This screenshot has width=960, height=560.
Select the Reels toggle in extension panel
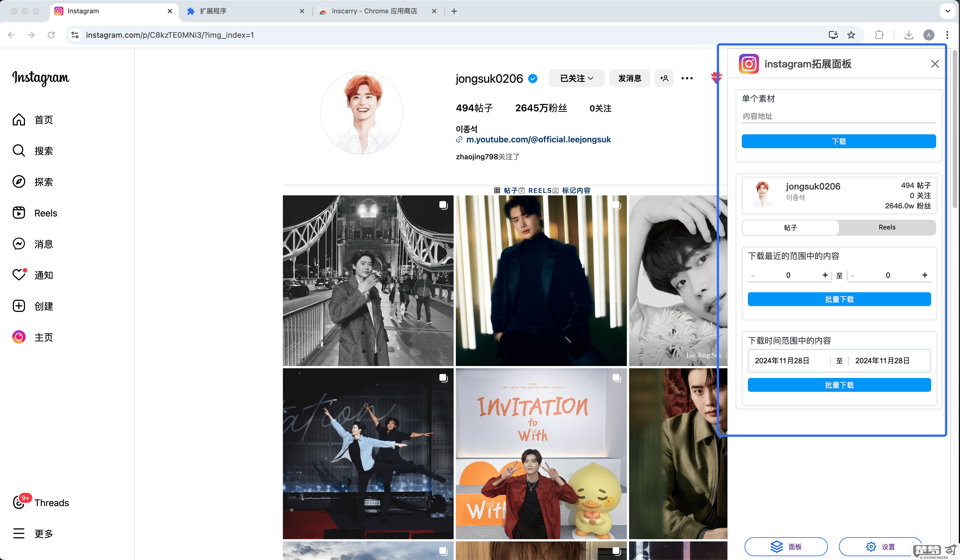887,227
